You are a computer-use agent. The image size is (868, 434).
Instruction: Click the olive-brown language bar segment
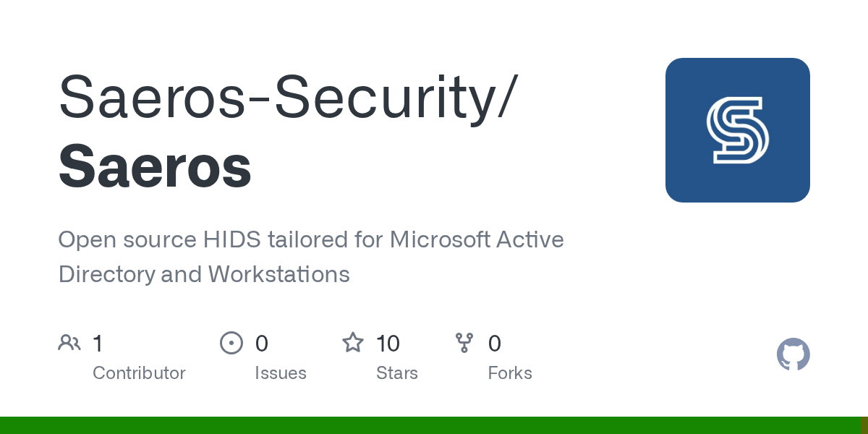(x=864, y=425)
